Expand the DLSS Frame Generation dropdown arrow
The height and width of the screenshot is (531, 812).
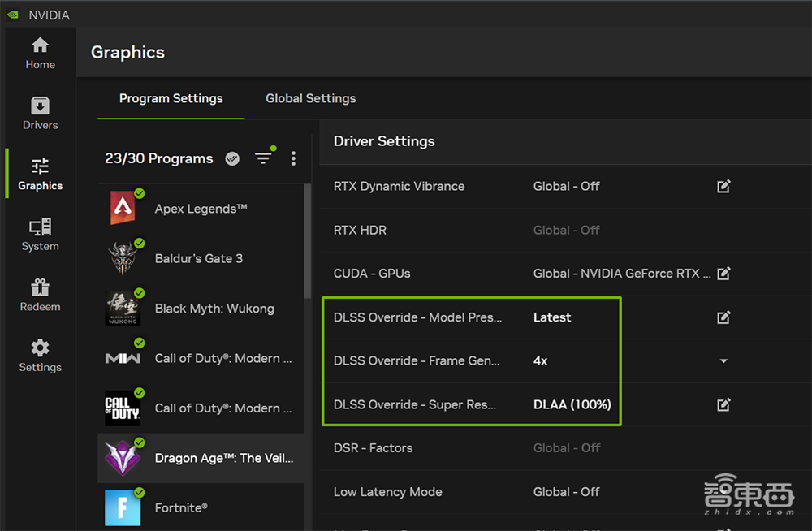point(723,361)
